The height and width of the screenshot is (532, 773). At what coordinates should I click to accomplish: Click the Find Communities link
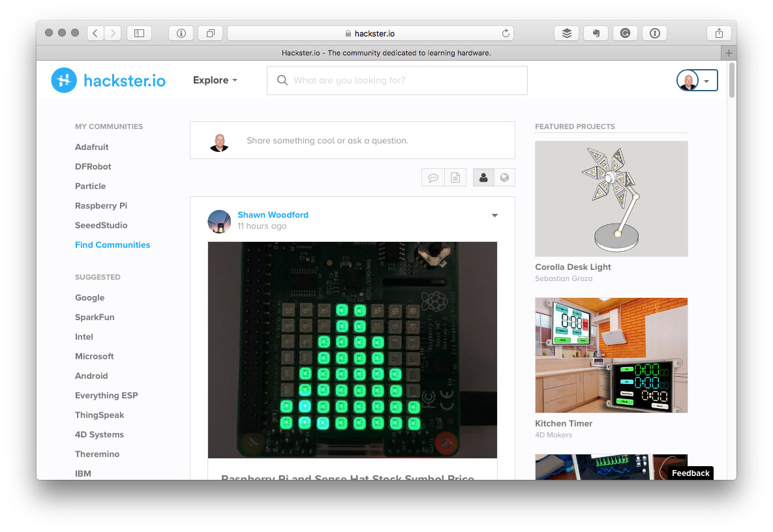[112, 245]
